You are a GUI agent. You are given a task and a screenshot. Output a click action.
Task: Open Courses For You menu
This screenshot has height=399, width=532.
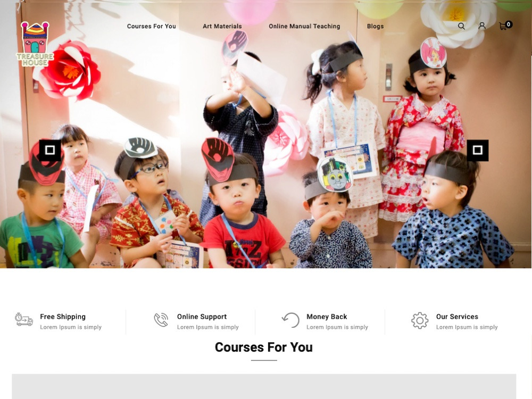[x=151, y=26]
